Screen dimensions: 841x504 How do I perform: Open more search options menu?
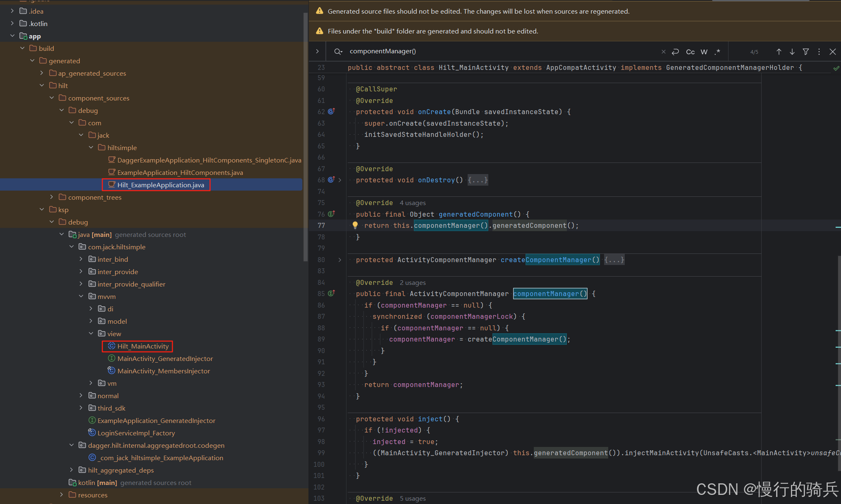tap(819, 52)
